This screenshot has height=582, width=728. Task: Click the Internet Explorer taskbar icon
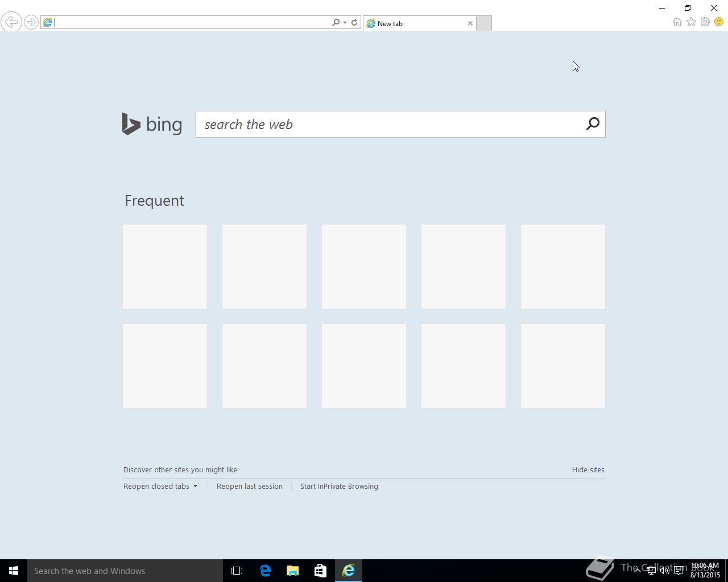tap(349, 571)
